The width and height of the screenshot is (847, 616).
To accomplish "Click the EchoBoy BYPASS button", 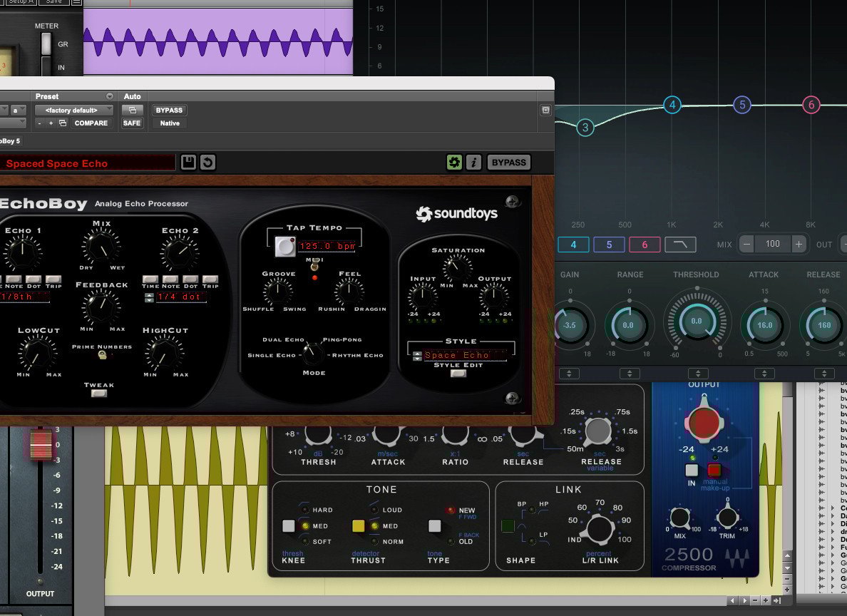I will click(509, 163).
